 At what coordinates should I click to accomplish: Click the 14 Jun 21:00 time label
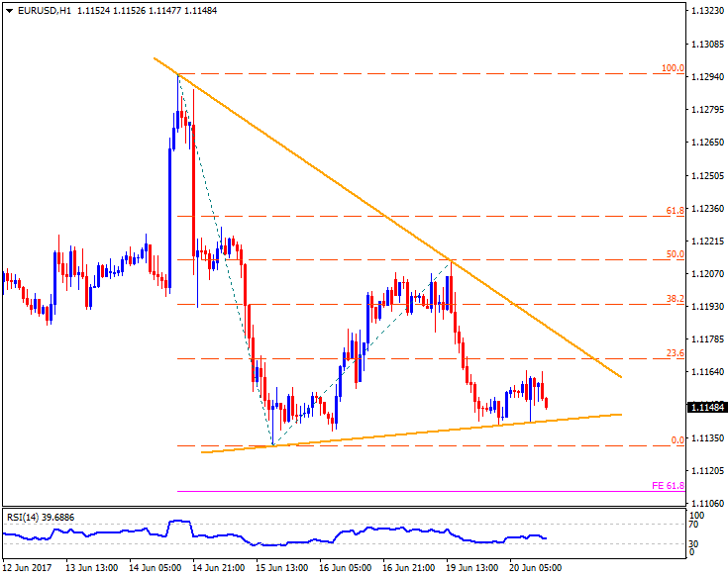click(x=218, y=568)
